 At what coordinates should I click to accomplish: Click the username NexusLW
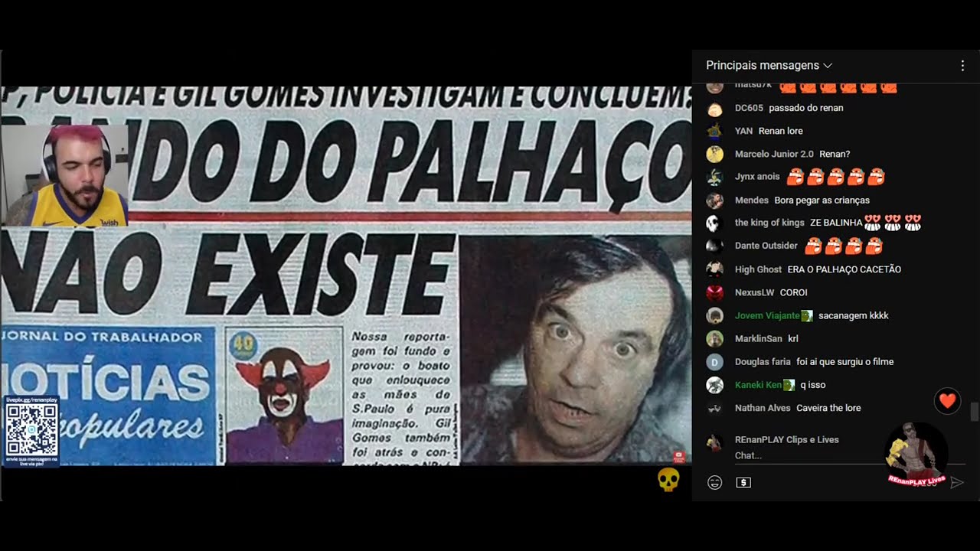point(755,292)
